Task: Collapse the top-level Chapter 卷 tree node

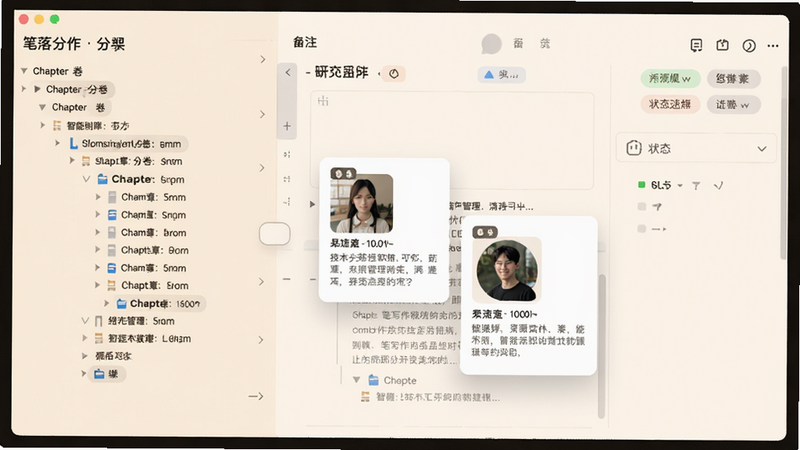Action: (24, 71)
